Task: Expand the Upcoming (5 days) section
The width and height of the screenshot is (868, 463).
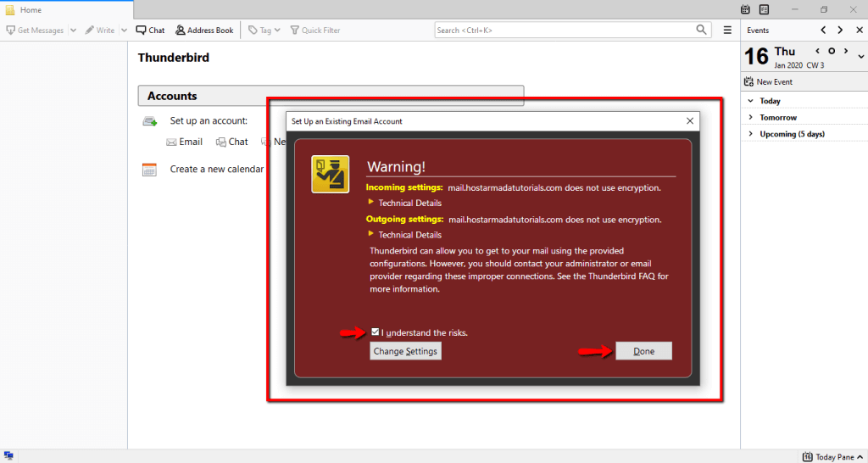Action: (x=751, y=134)
